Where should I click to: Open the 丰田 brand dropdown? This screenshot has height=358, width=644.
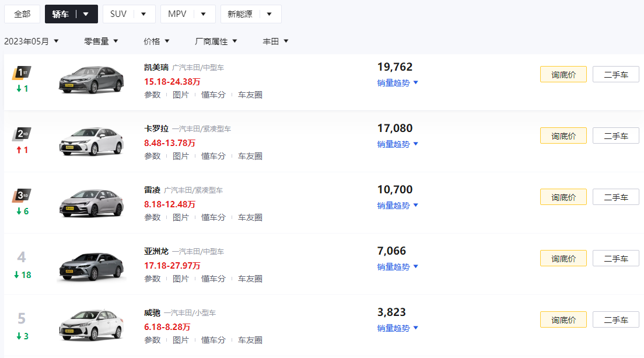[275, 41]
